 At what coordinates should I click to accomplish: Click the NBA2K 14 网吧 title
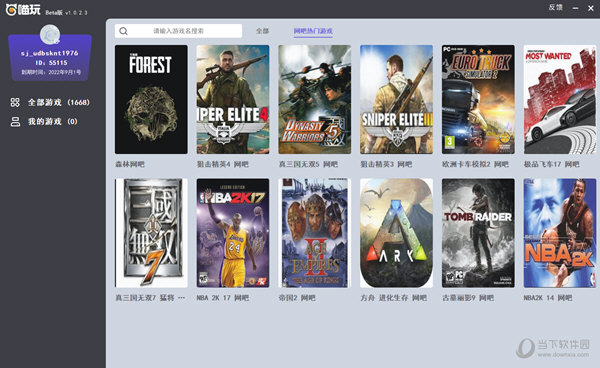[548, 298]
